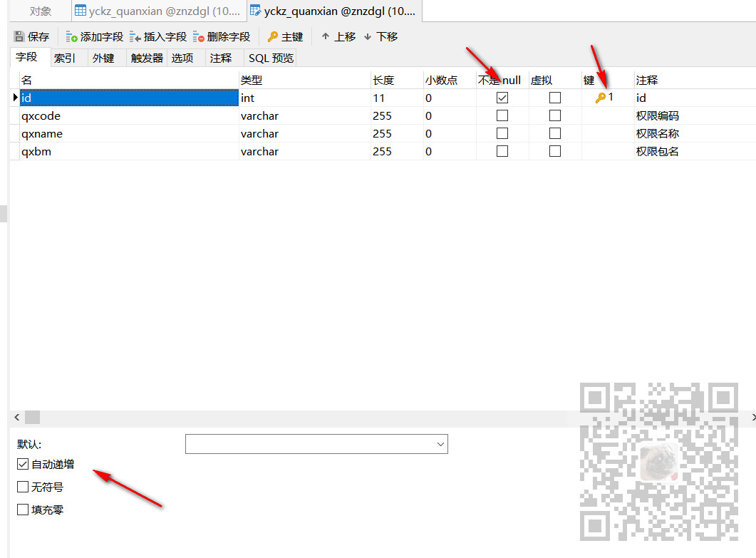Click 下移 button label
Image resolution: width=756 pixels, height=558 pixels.
coord(387,36)
